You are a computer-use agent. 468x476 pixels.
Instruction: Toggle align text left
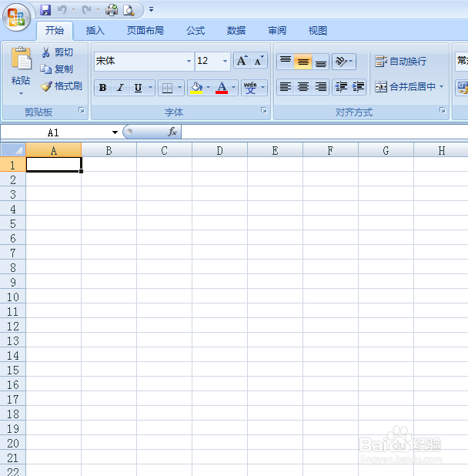tap(286, 87)
